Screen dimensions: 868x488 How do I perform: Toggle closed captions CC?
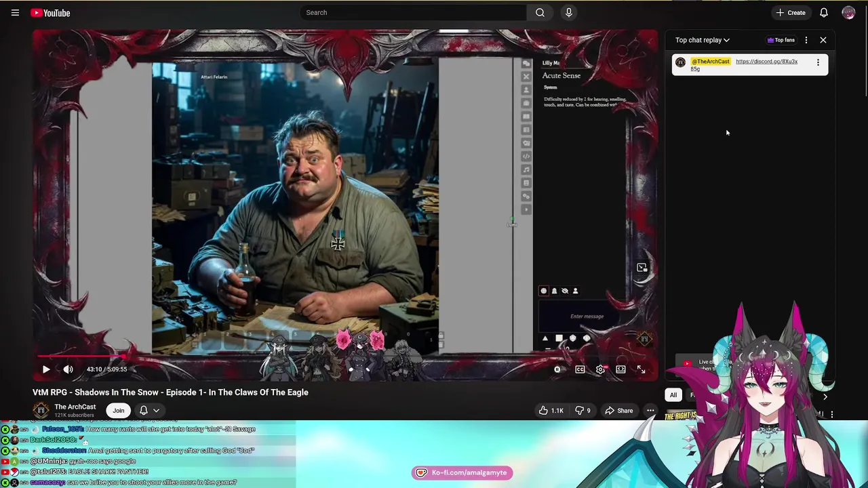pyautogui.click(x=580, y=369)
